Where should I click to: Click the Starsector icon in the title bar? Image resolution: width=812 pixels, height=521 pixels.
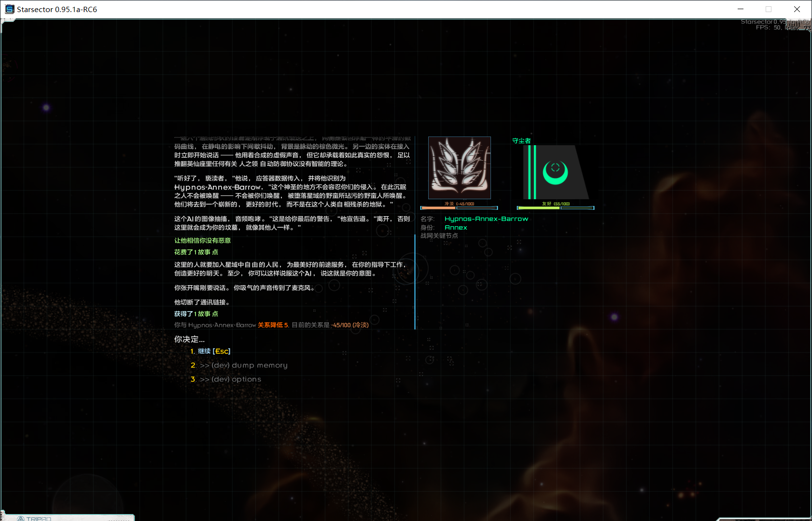coord(9,9)
